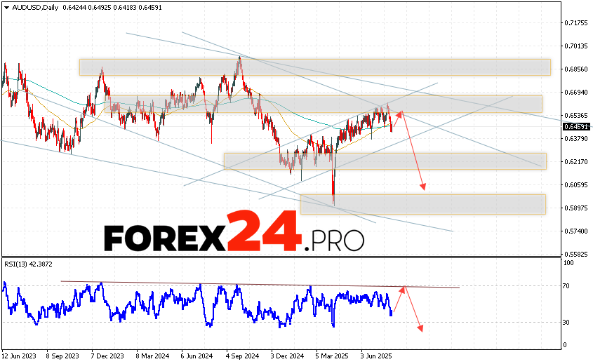Select the topmost gray resistance zone near 0.68560
The height and width of the screenshot is (364, 593).
[x=314, y=67]
